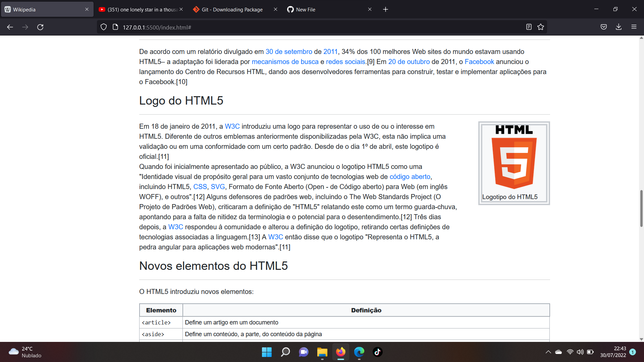Open the CSS article link
The width and height of the screenshot is (644, 362).
[x=200, y=187]
